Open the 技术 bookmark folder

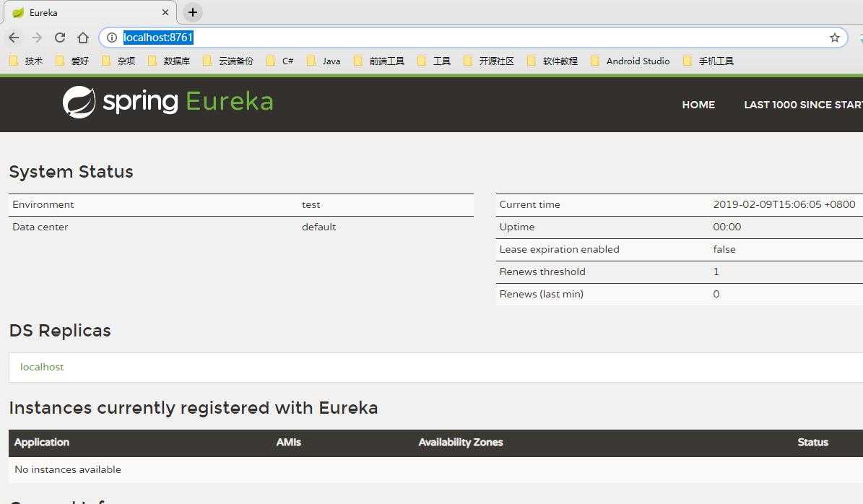pyautogui.click(x=27, y=61)
